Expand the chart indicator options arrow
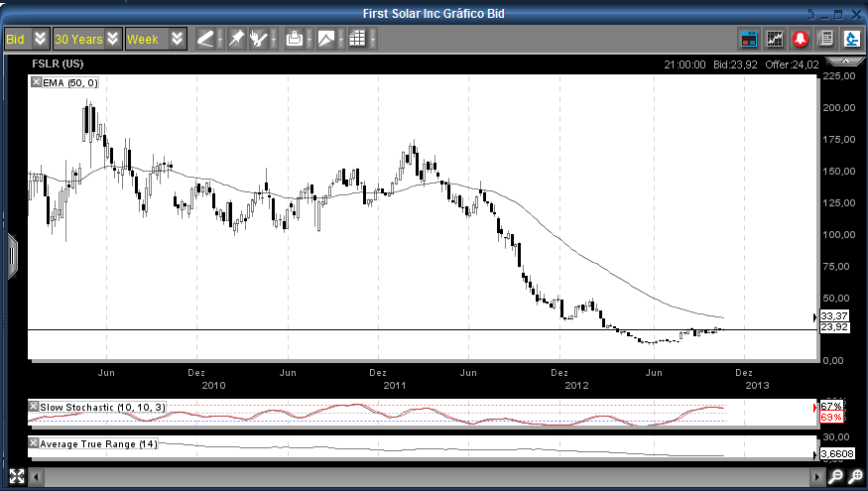 point(341,40)
